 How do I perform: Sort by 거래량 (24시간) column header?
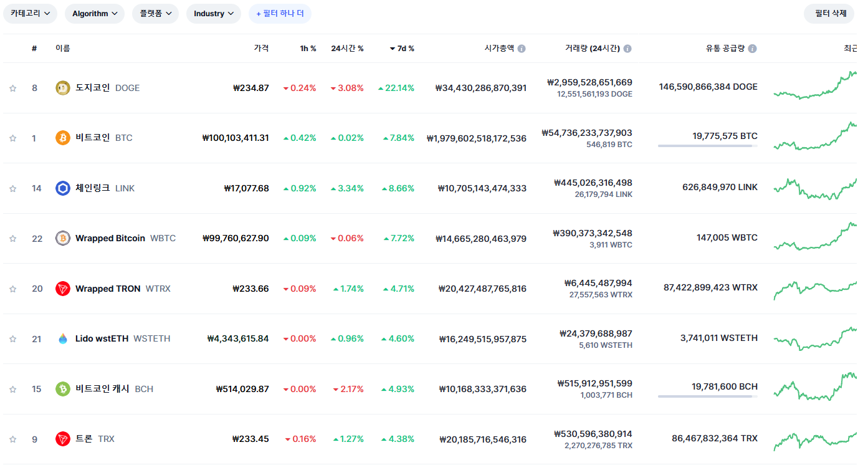(593, 48)
